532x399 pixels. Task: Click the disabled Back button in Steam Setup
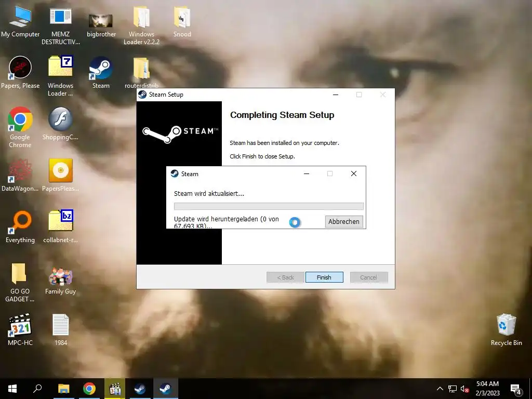pos(285,277)
